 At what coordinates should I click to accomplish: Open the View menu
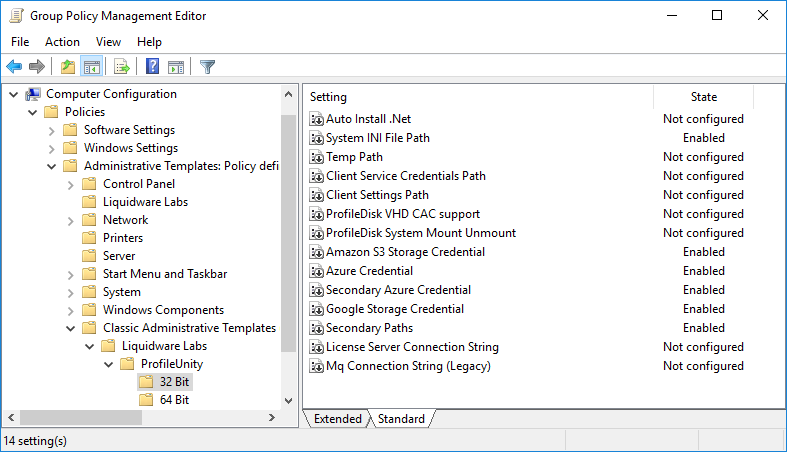click(108, 42)
